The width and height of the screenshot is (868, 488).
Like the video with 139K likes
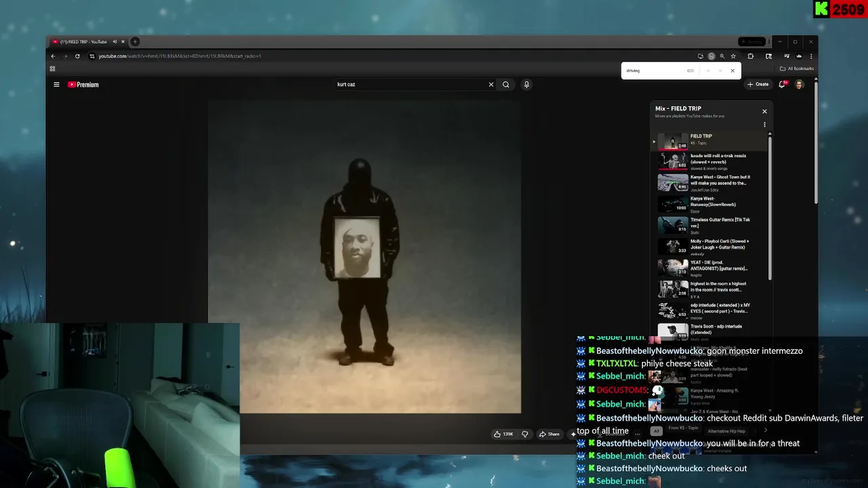click(x=503, y=434)
